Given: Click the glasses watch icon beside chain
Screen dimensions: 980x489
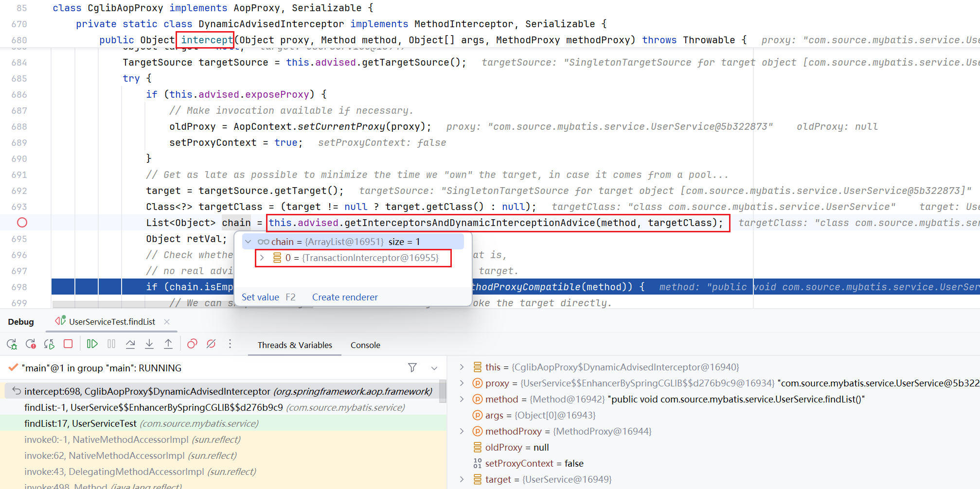Looking at the screenshot, I should [x=263, y=242].
